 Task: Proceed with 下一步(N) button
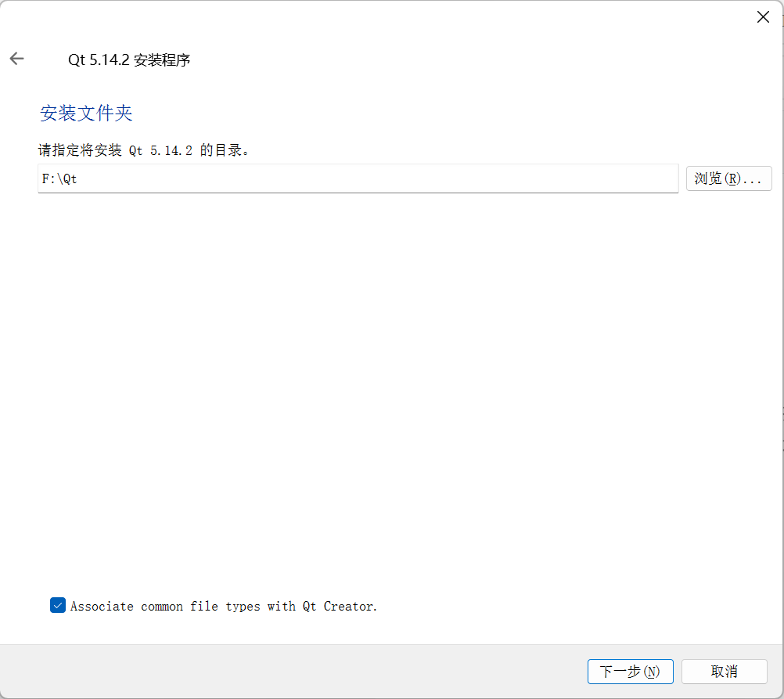coord(631,672)
